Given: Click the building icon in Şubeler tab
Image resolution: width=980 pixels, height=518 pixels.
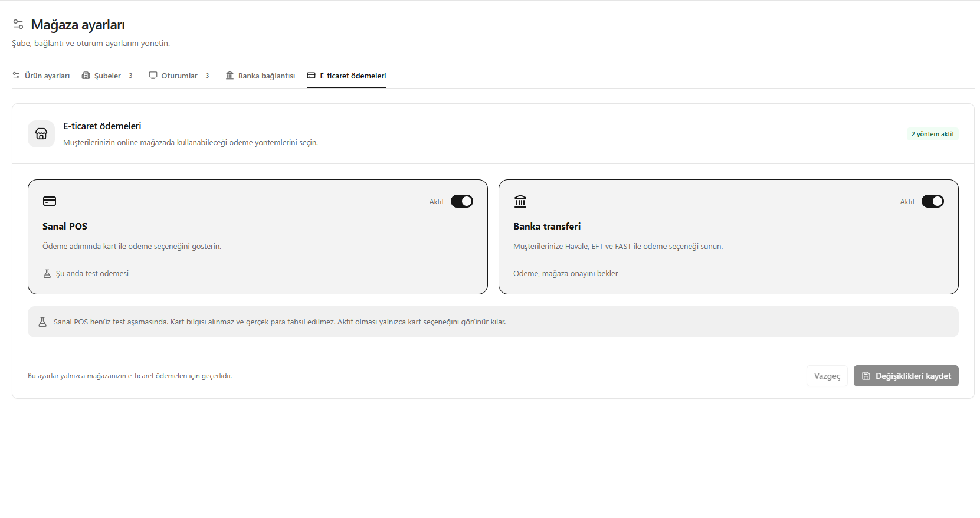Looking at the screenshot, I should click(86, 76).
